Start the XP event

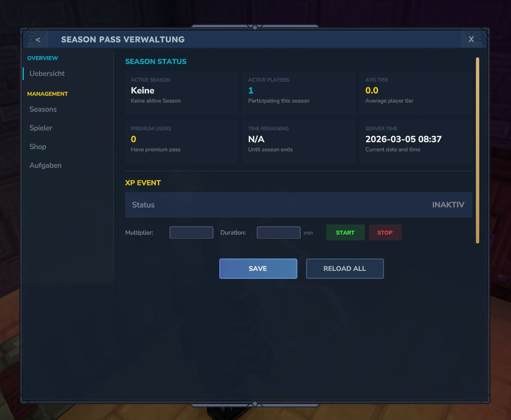tap(345, 232)
